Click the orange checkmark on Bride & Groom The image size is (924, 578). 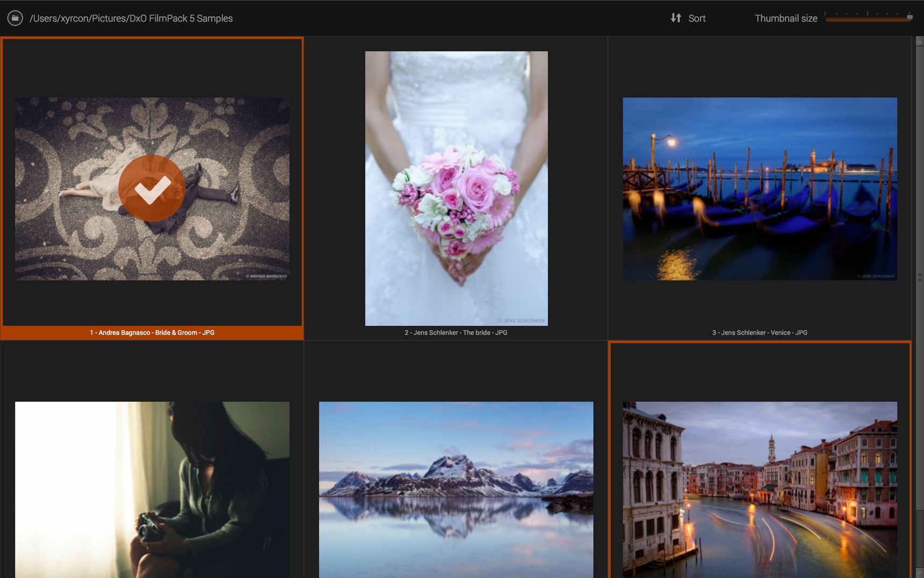(152, 188)
